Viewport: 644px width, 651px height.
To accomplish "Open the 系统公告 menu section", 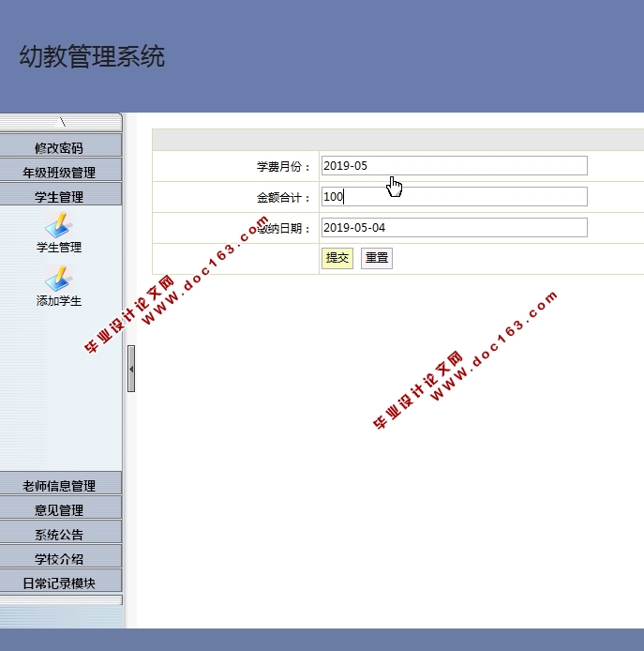I will tap(61, 532).
